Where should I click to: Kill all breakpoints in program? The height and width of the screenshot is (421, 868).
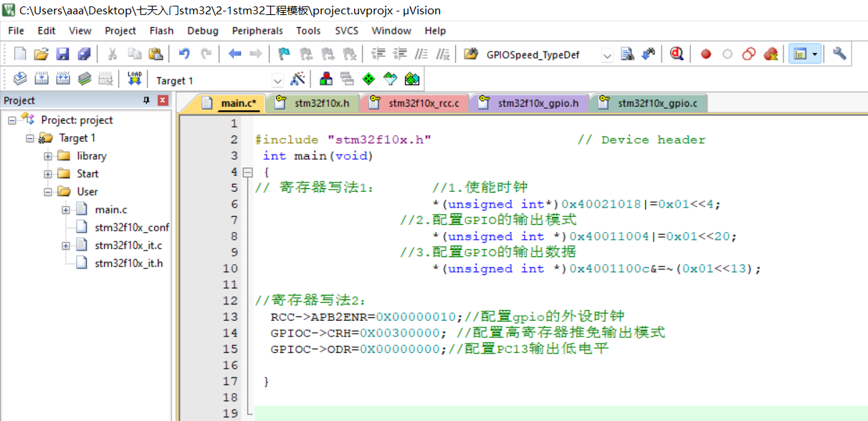tap(770, 54)
